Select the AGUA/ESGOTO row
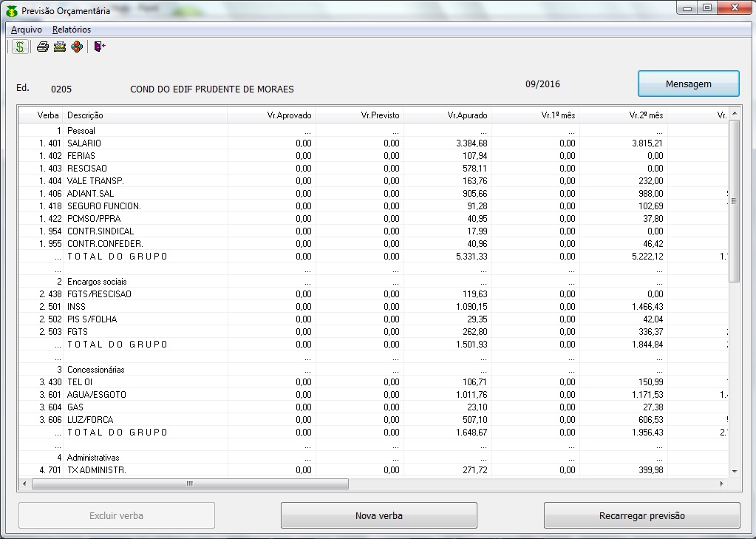This screenshot has height=539, width=756. pyautogui.click(x=96, y=395)
